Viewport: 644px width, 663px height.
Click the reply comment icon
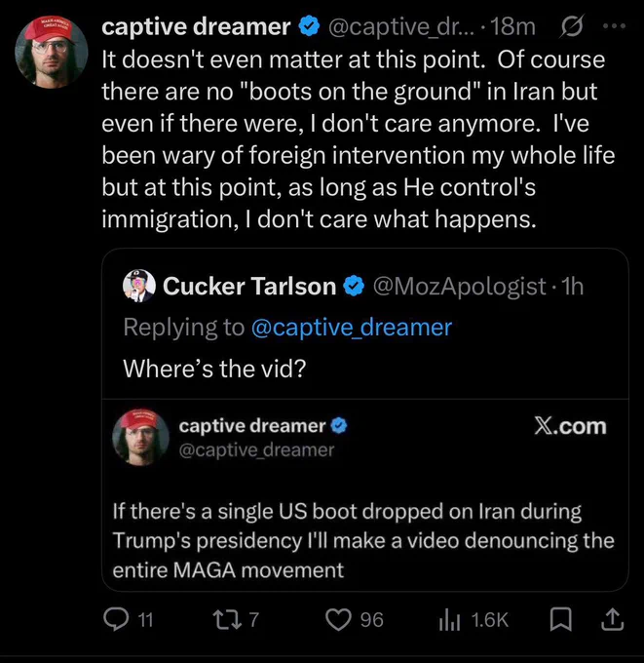point(117,620)
